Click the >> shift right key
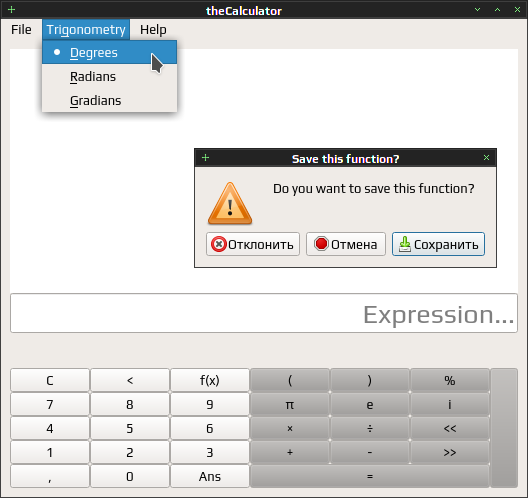528x498 pixels. (x=450, y=453)
